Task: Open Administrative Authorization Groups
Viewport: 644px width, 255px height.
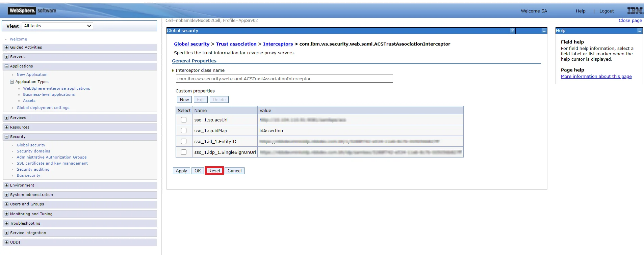Action: click(52, 157)
